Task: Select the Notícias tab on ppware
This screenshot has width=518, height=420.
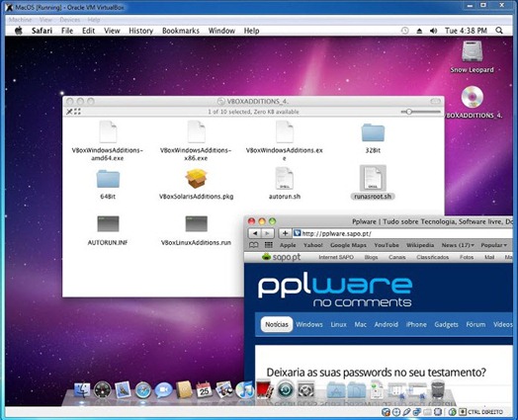Action: (277, 324)
